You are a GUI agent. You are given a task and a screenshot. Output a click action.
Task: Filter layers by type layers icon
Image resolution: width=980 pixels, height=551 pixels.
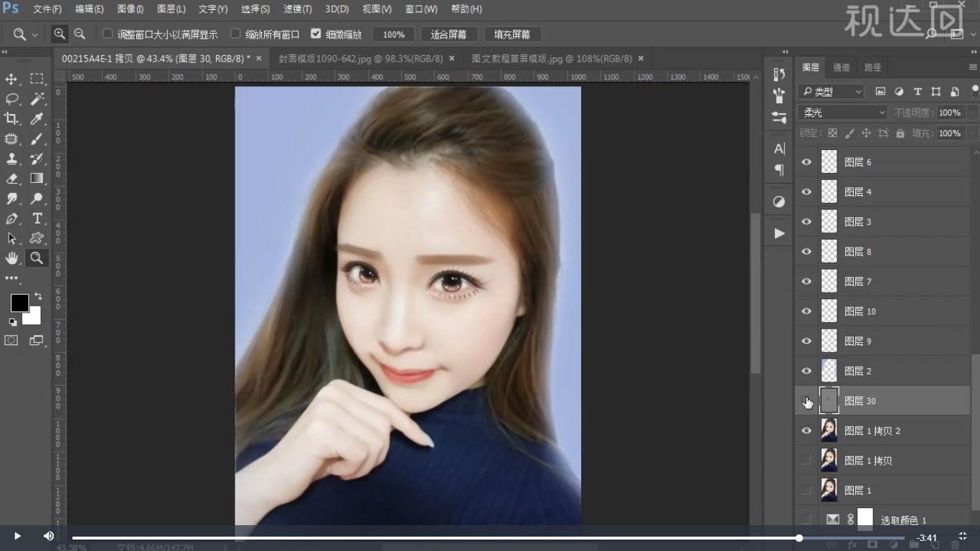(918, 92)
